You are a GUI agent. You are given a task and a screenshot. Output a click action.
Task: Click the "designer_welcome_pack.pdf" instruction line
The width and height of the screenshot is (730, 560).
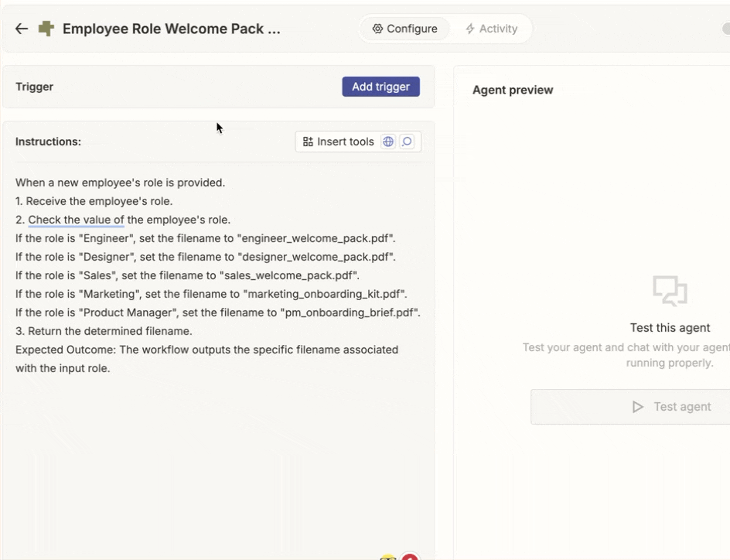coord(206,257)
